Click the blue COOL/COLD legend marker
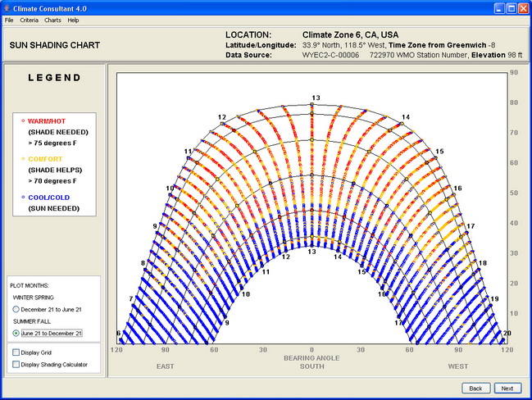 tap(23, 197)
